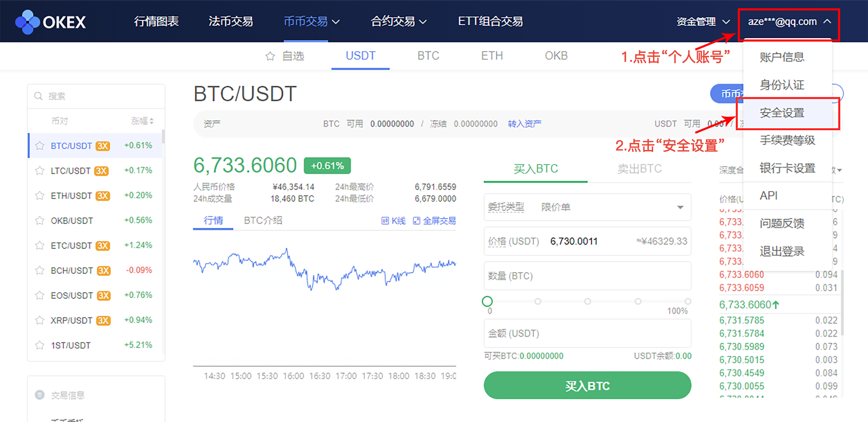
Task: Click the 金额 (USDT) input field
Action: (x=587, y=333)
